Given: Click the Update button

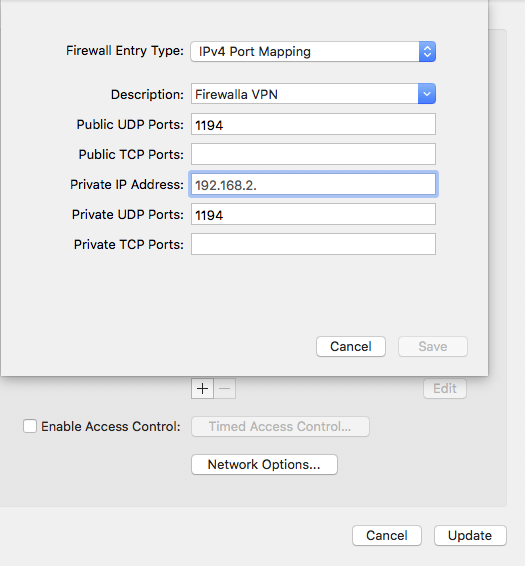Looking at the screenshot, I should [x=470, y=535].
